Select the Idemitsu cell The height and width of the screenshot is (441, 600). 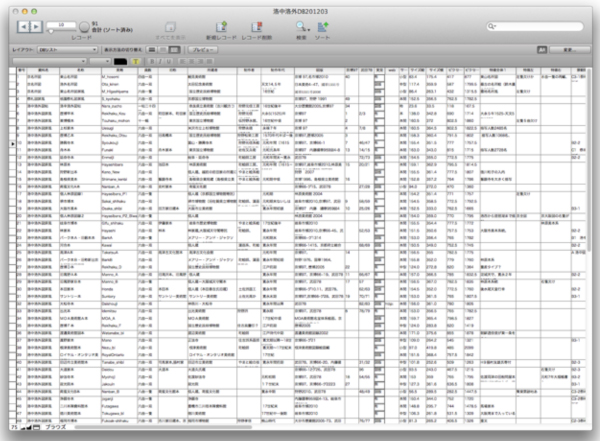coord(119,311)
